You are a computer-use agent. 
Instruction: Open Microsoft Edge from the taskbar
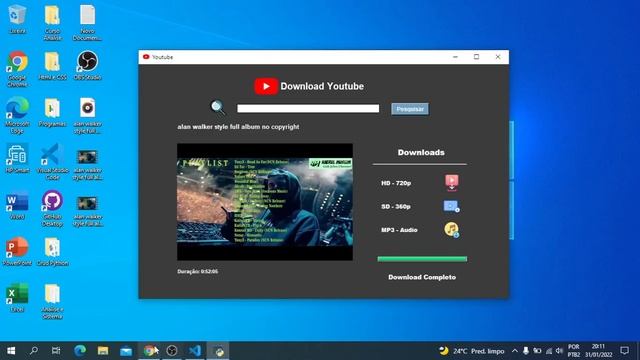(80, 351)
